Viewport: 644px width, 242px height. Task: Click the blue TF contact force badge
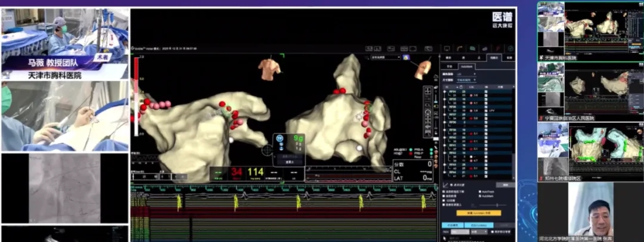[280, 138]
